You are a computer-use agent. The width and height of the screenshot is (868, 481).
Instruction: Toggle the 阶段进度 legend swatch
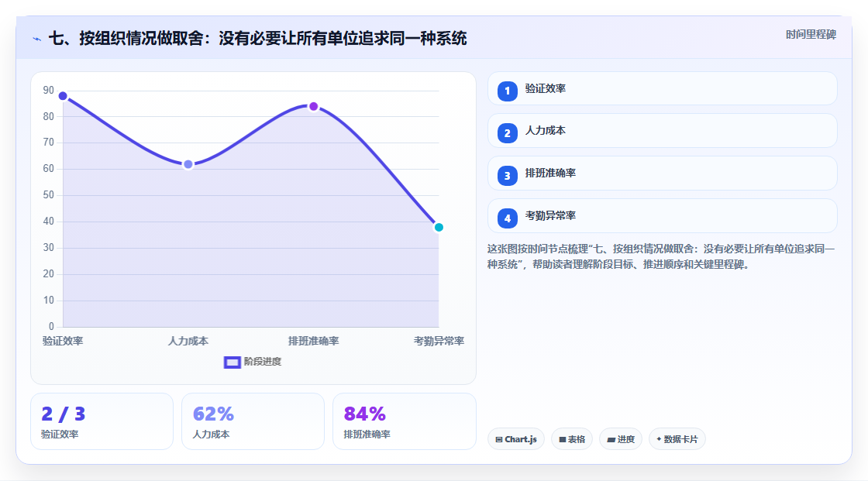(x=232, y=362)
